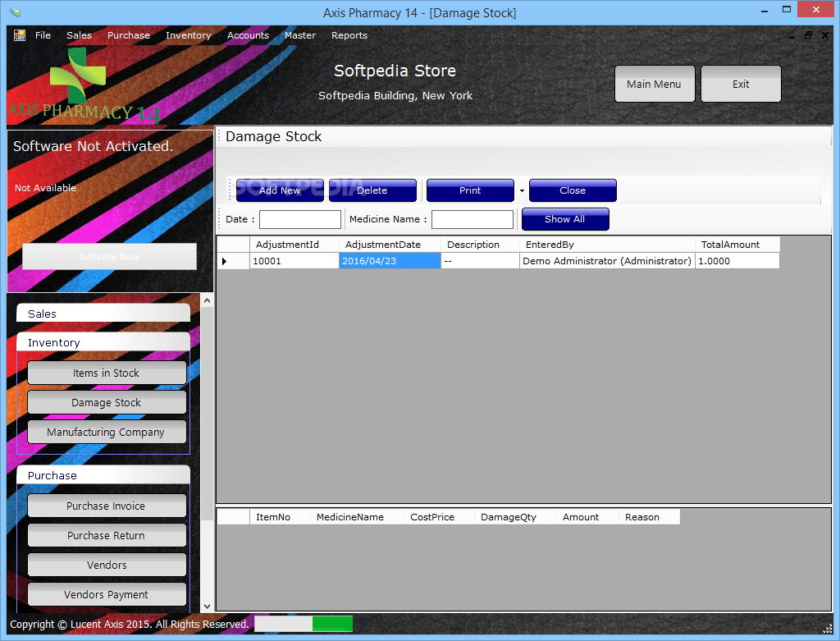Open Damage Stock from sidebar
The height and width of the screenshot is (641, 840).
tap(107, 402)
